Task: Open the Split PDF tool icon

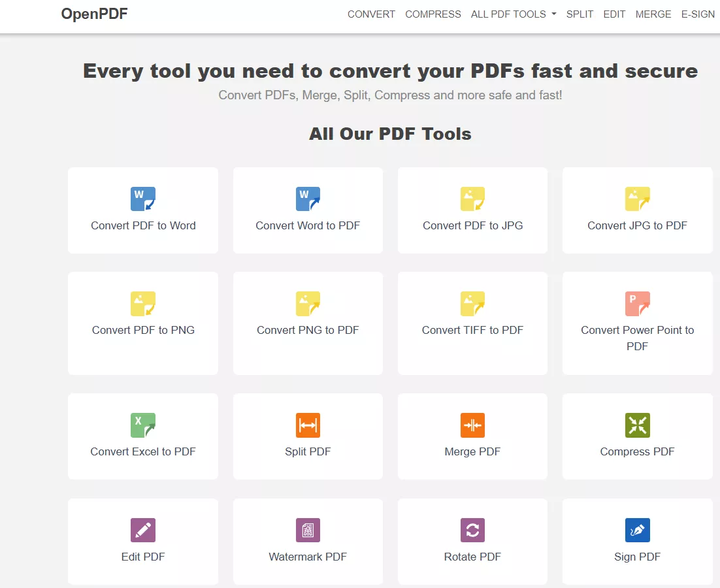Action: coord(307,425)
